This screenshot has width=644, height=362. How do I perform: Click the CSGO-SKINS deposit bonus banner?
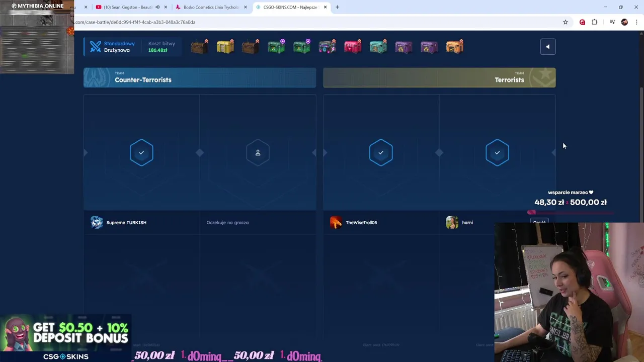[65, 338]
